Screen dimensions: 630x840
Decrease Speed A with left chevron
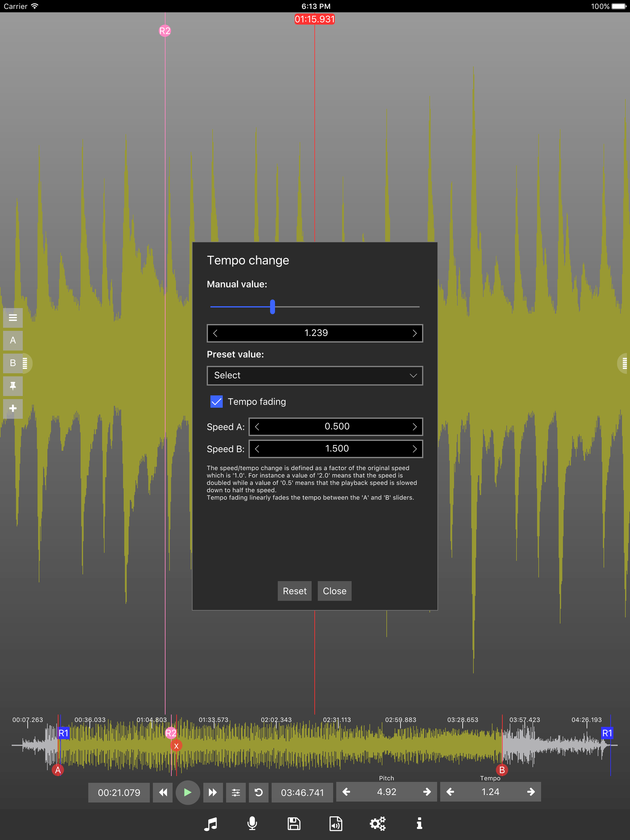(257, 426)
